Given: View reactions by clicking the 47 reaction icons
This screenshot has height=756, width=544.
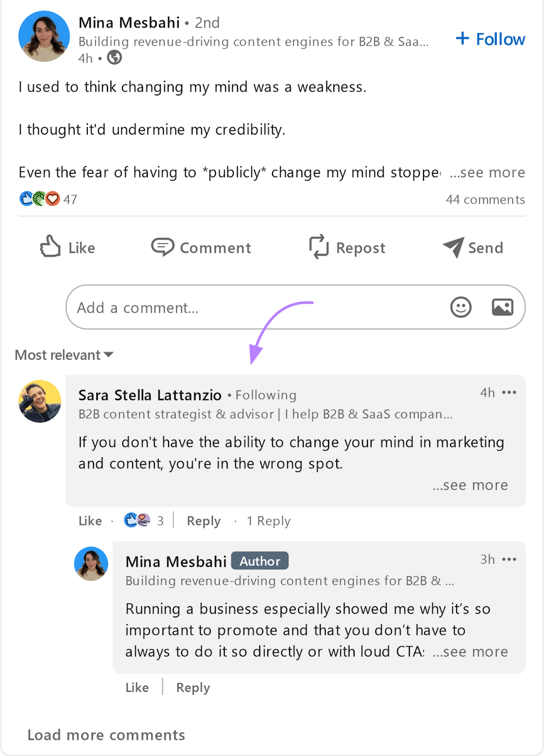Looking at the screenshot, I should point(40,198).
